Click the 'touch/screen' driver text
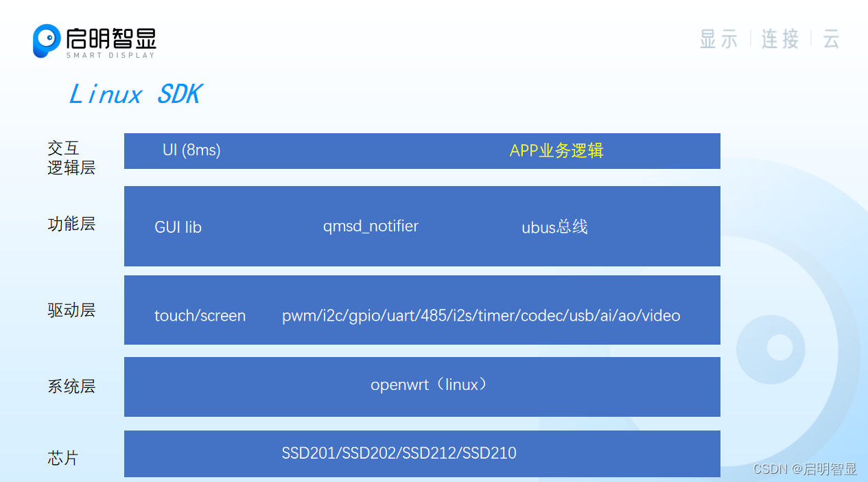The height and width of the screenshot is (482, 868). [200, 316]
